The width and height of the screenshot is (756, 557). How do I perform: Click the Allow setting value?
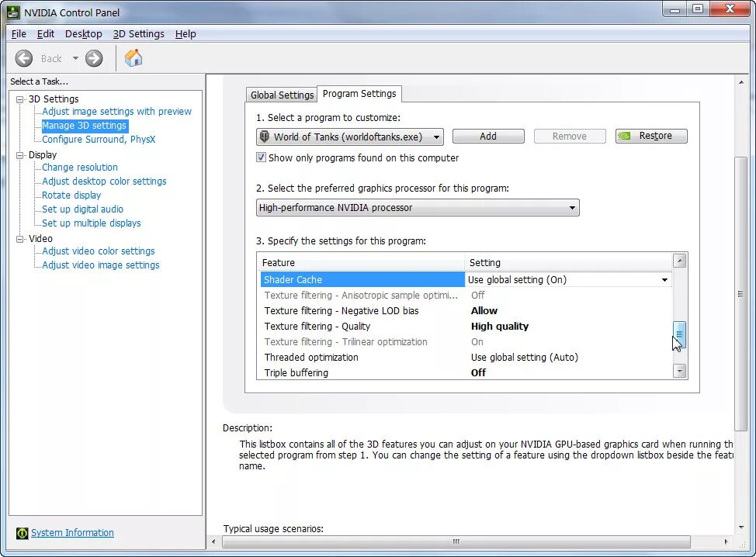click(484, 311)
